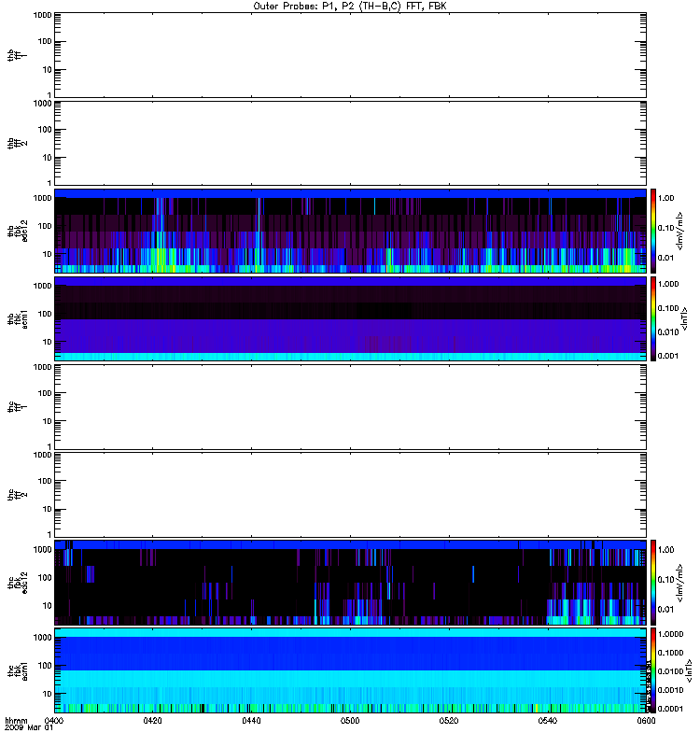Click the "0420" time axis label
The height and width of the screenshot is (747, 700).
click(152, 720)
